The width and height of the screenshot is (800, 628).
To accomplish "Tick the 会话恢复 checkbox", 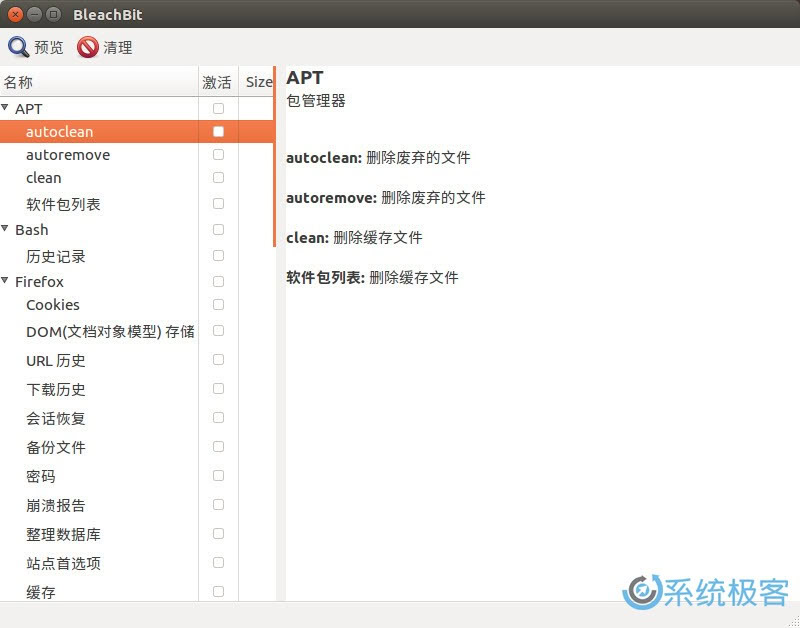I will (x=218, y=418).
